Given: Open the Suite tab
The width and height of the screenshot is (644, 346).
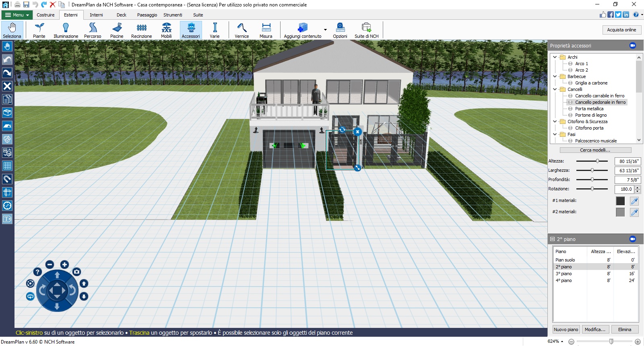Looking at the screenshot, I should [198, 15].
